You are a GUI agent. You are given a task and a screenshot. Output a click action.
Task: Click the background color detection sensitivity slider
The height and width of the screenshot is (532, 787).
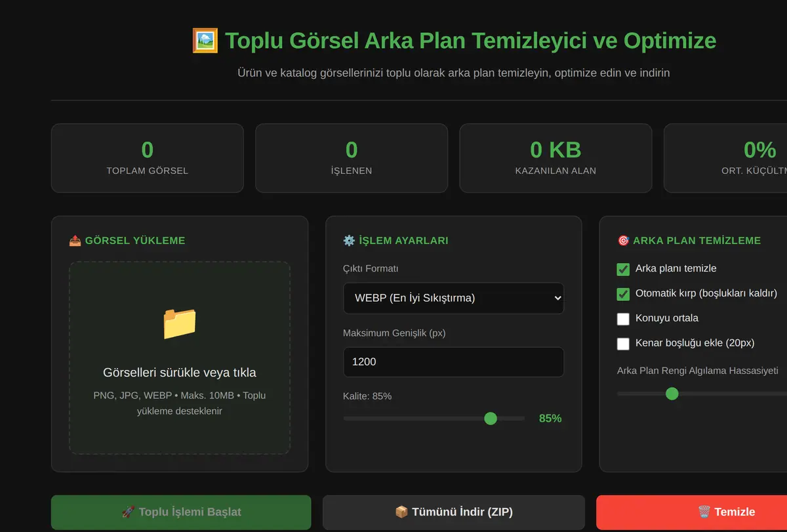[x=702, y=394]
